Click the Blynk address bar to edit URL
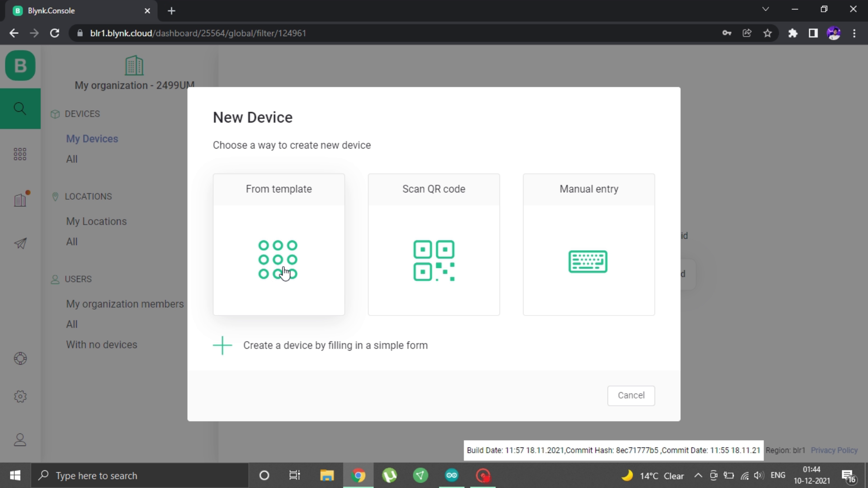 [198, 33]
